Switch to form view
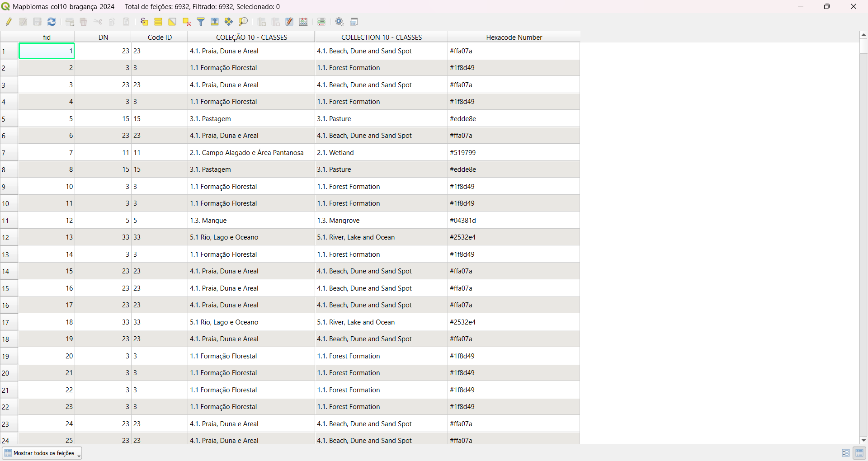Viewport: 868px width, 461px height. coord(845,453)
